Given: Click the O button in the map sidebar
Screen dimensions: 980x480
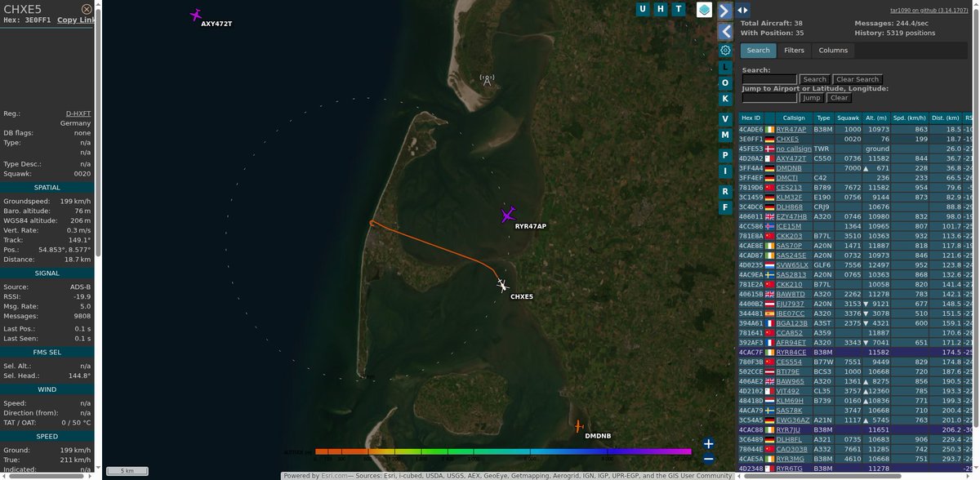Looking at the screenshot, I should [x=726, y=83].
